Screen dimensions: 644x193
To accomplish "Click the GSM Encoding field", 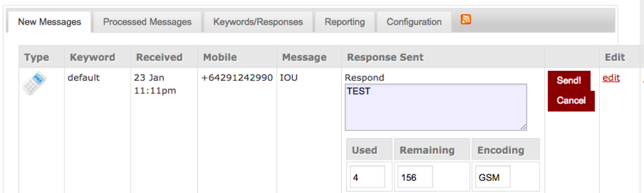I will click(x=492, y=176).
